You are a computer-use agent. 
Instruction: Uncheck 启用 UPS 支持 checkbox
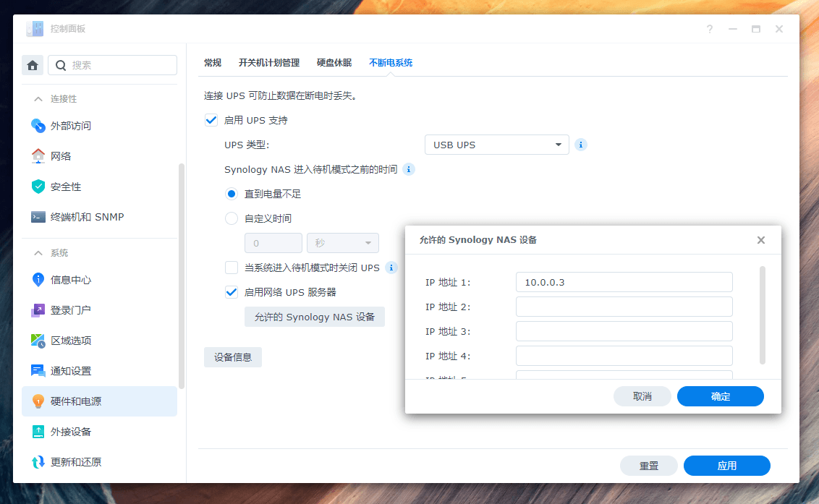coord(212,120)
